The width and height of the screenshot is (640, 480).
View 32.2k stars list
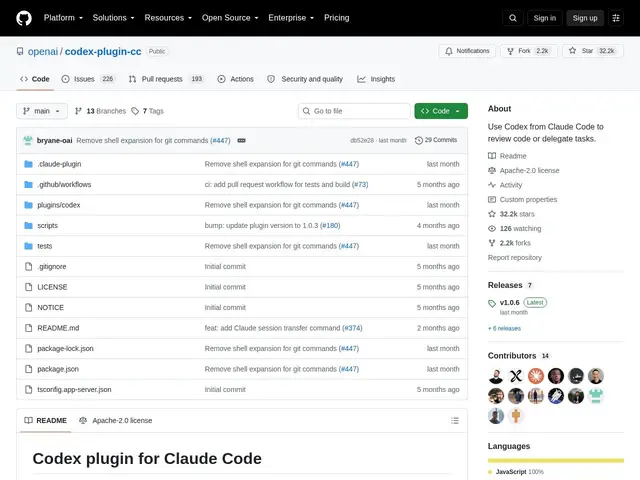(x=511, y=214)
